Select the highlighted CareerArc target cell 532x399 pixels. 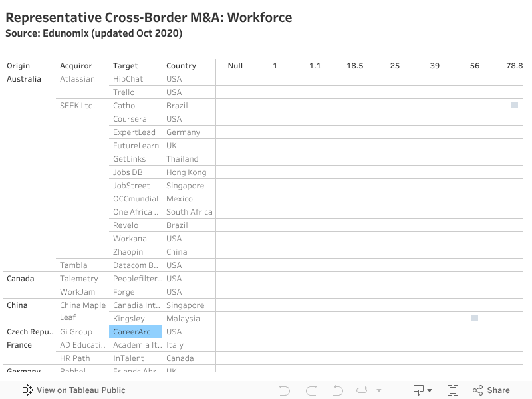135,332
